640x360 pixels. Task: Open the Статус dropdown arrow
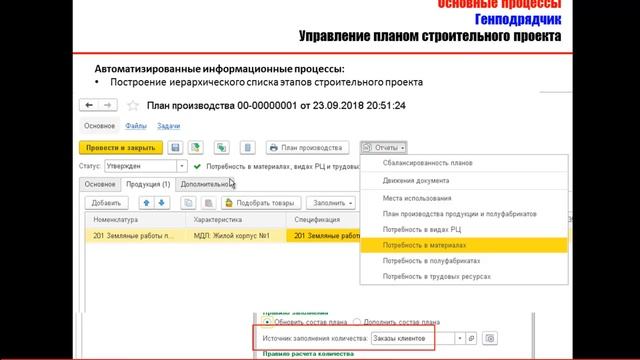click(182, 166)
